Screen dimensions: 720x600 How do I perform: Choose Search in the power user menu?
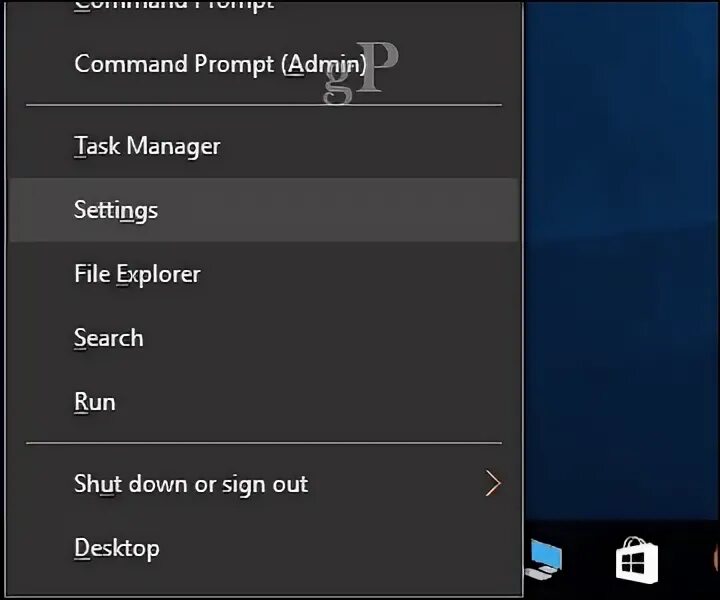108,338
